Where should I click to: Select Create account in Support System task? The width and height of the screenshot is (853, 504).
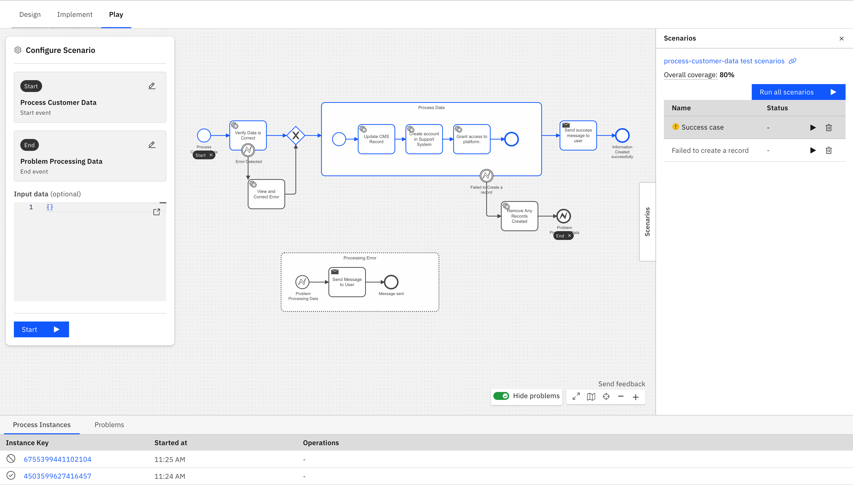click(424, 139)
